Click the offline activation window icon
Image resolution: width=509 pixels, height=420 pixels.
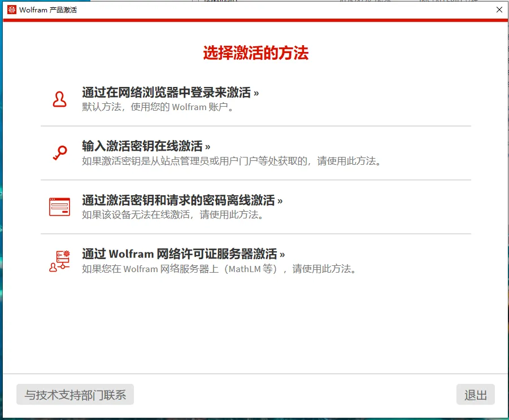click(59, 207)
